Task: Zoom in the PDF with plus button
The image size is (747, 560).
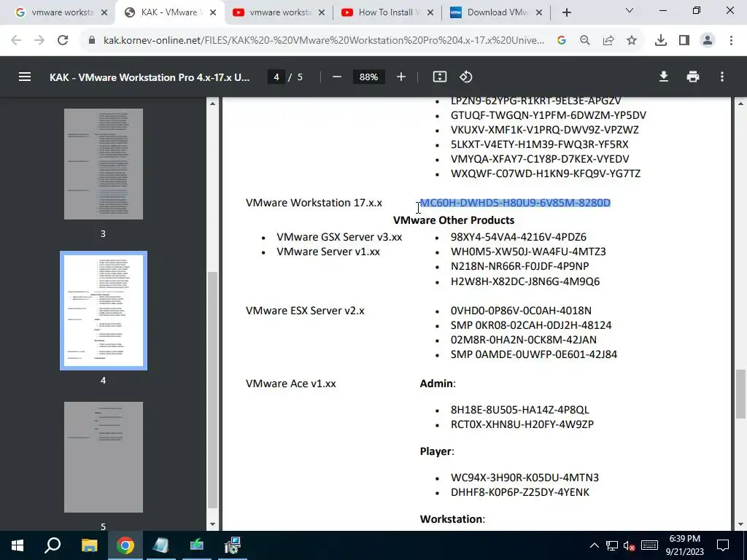Action: point(401,77)
